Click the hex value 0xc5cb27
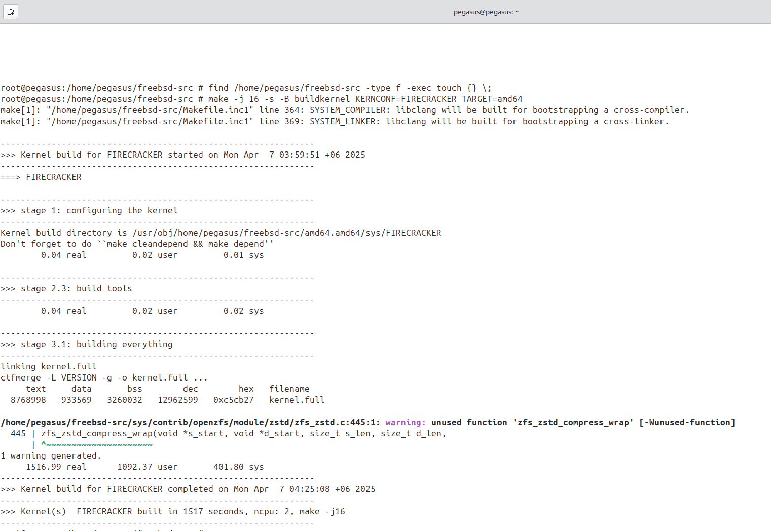Screen dimensions: 771x532 233,400
